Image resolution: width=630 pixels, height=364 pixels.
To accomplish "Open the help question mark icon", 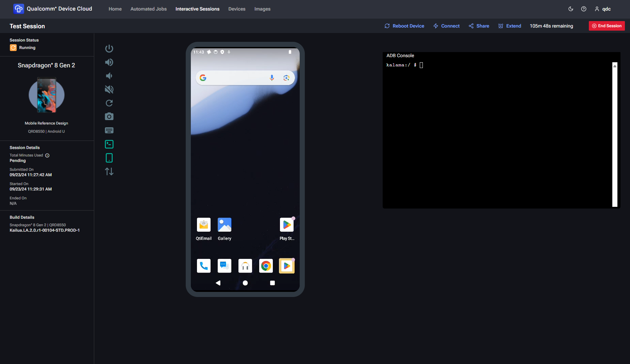I will [x=584, y=9].
